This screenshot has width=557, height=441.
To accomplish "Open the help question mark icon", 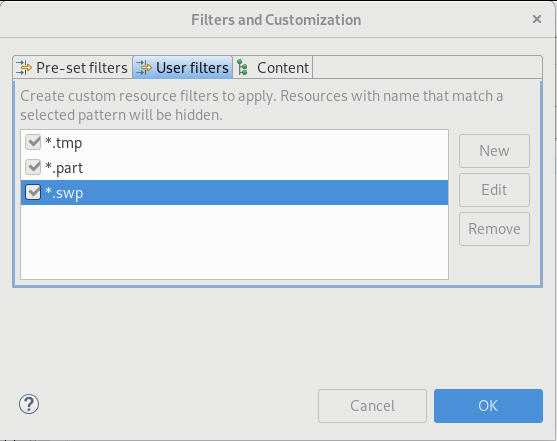I will coord(29,404).
